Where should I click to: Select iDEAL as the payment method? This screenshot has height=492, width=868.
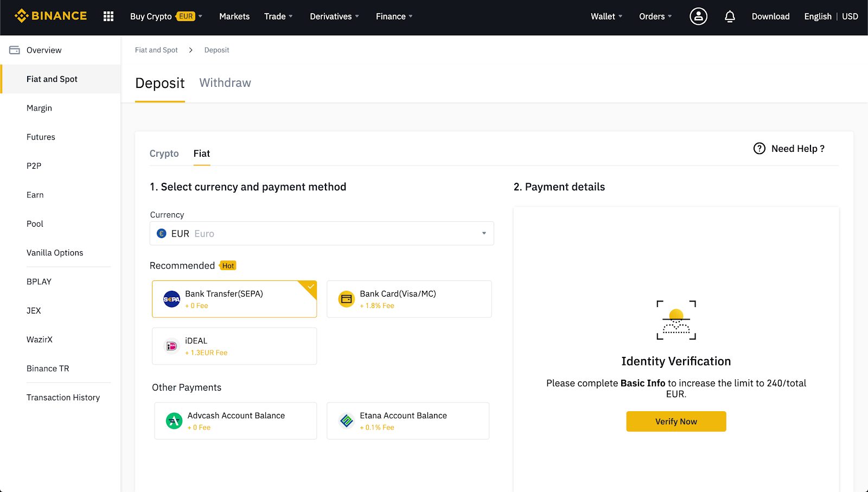pos(234,346)
